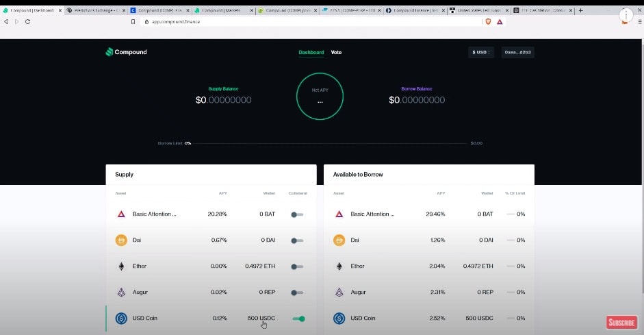The width and height of the screenshot is (644, 335).
Task: Click the bookmark icon beside address bar
Action: click(133, 21)
